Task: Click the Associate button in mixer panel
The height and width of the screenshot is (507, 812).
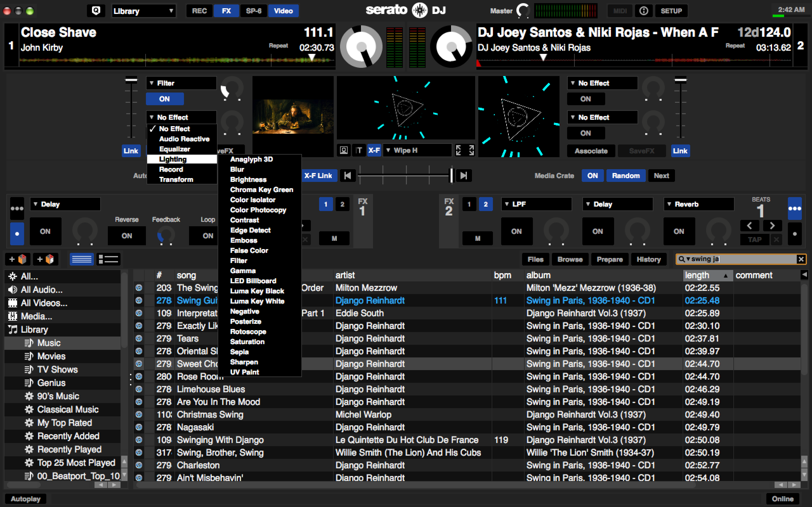Action: click(591, 151)
